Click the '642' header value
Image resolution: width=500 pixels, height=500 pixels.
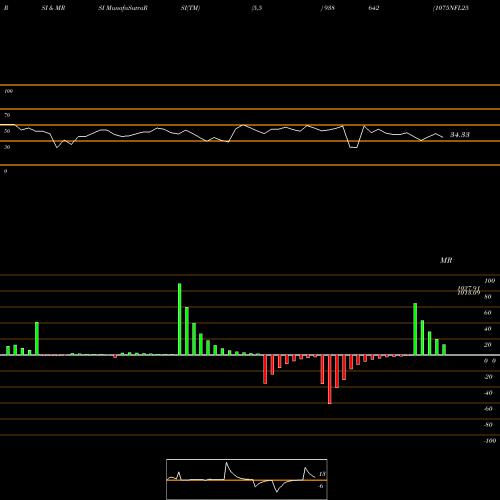374,8
